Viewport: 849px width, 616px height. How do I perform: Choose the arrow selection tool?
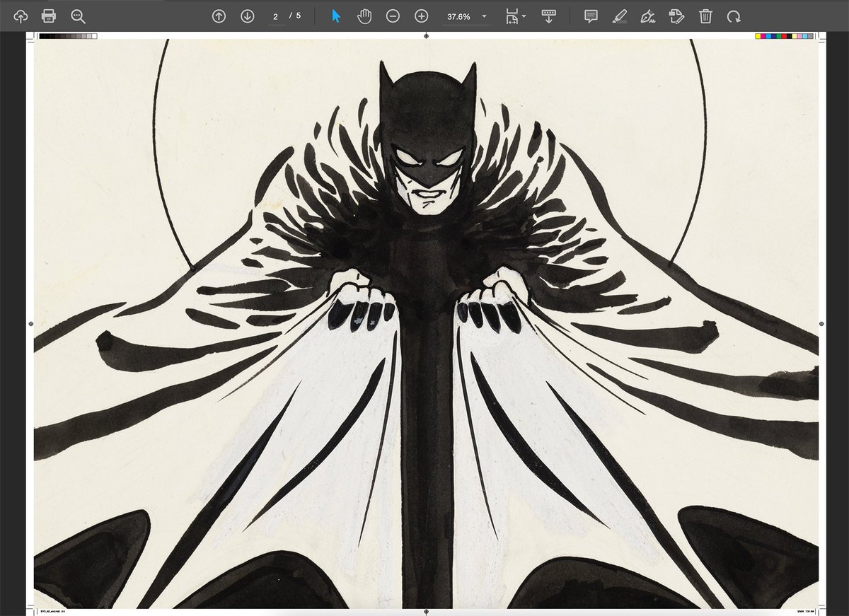pos(336,16)
